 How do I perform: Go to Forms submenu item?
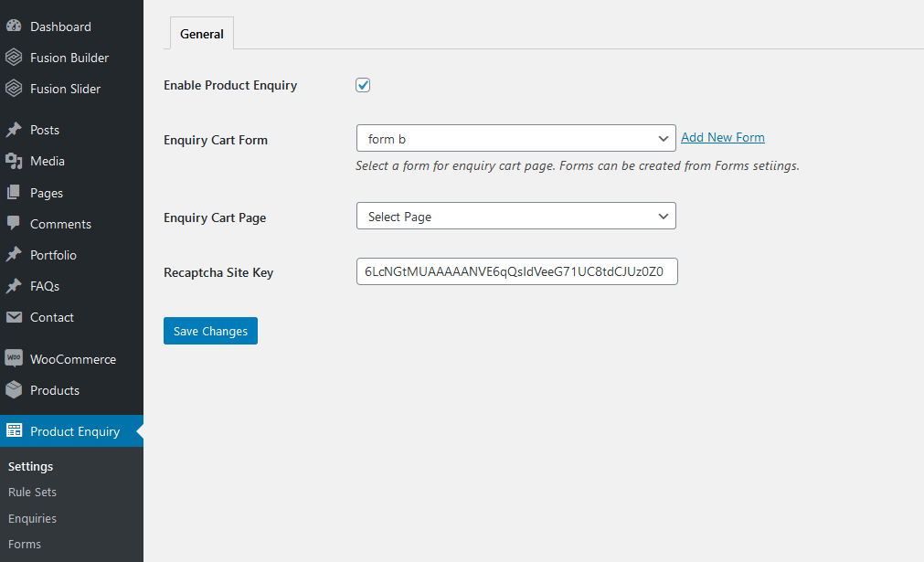[25, 545]
